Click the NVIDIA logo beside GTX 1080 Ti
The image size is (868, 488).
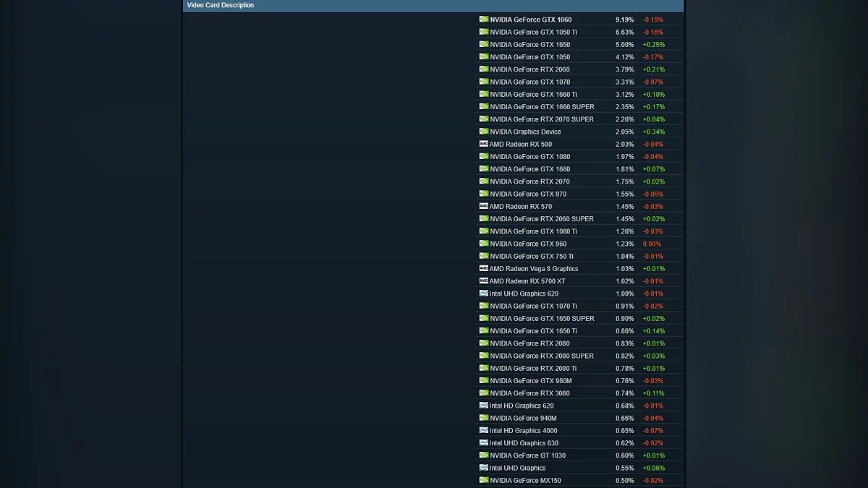pos(484,231)
